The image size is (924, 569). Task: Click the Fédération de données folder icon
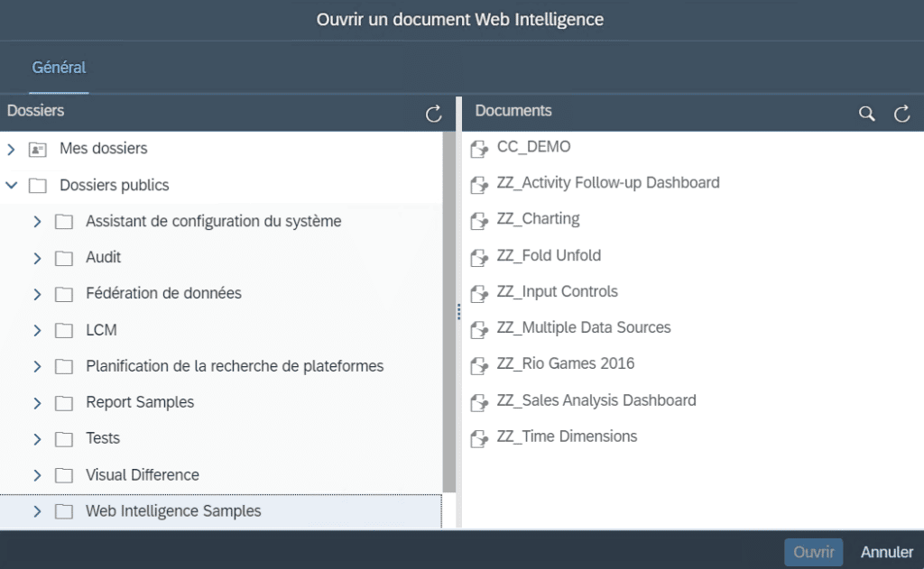64,294
